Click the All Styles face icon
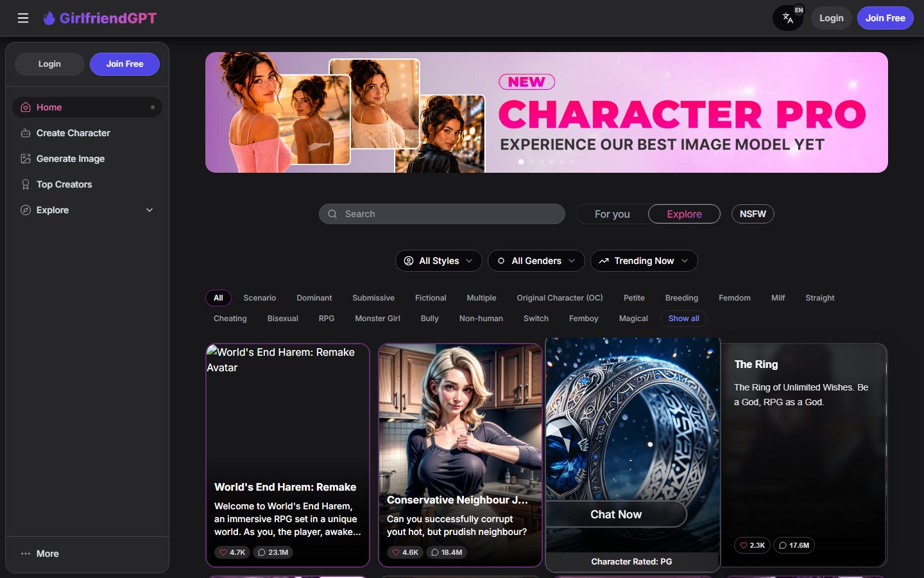Image resolution: width=924 pixels, height=578 pixels. coord(409,261)
